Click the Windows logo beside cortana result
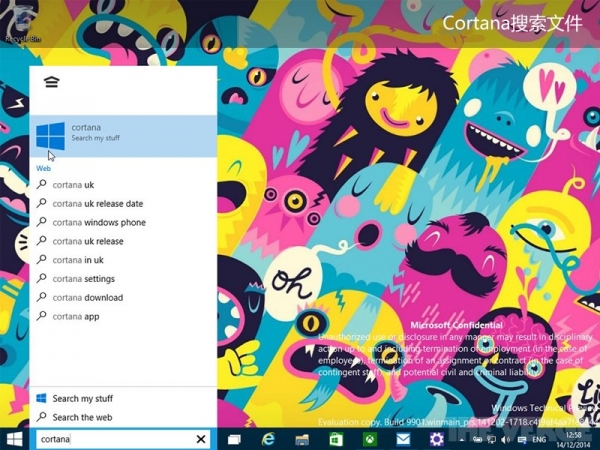The height and width of the screenshot is (450, 600). pos(51,136)
